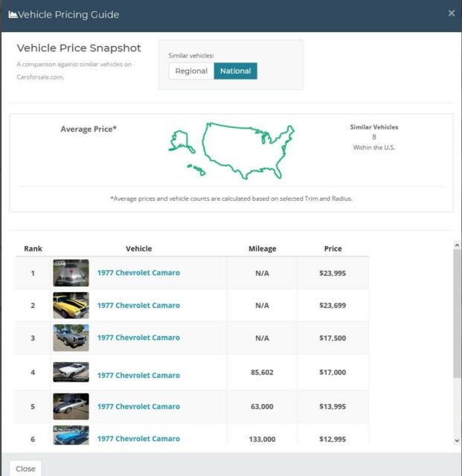Click the scrollbar up arrow of the vehicle list
This screenshot has width=462, height=476.
click(457, 245)
